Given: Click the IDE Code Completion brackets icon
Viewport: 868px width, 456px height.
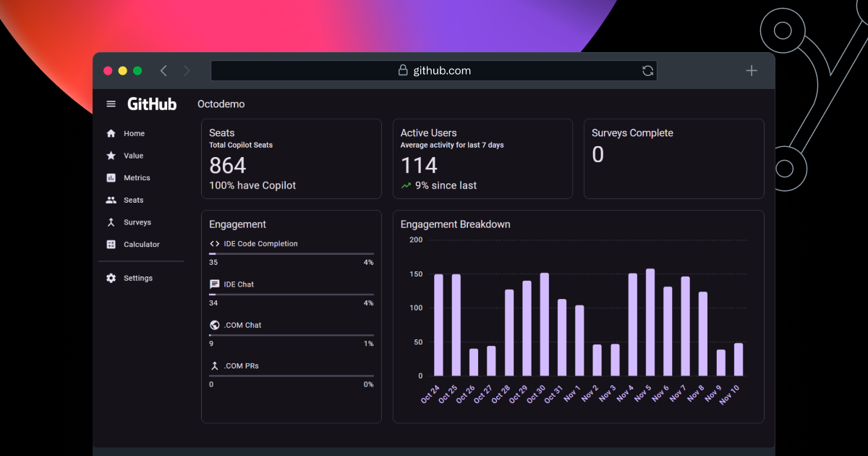Looking at the screenshot, I should [215, 244].
